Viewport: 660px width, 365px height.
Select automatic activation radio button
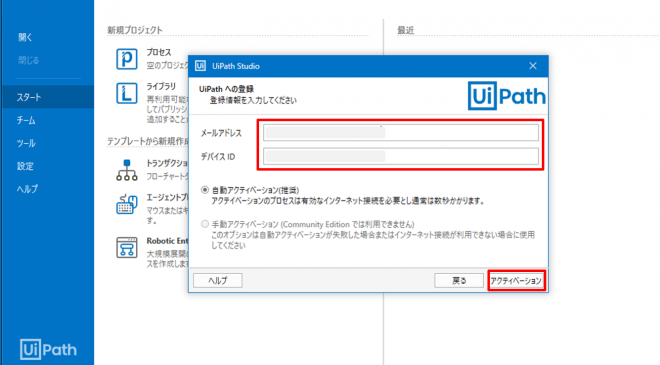click(x=205, y=190)
